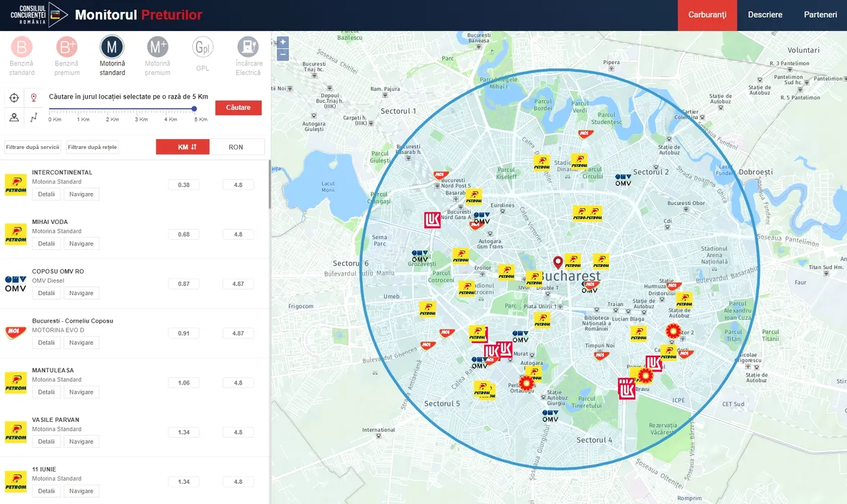Viewport: 847px width, 504px height.
Task: Click the Lukoil marker near Bravu
Action: pyautogui.click(x=627, y=389)
